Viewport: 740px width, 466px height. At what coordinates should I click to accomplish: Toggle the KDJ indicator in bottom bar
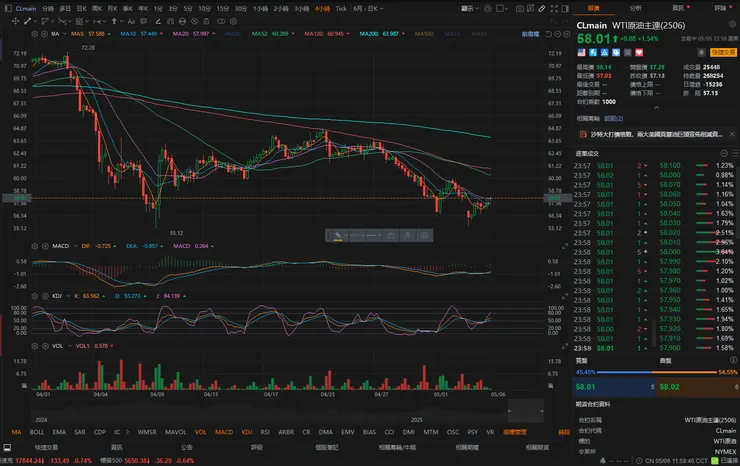[246, 431]
